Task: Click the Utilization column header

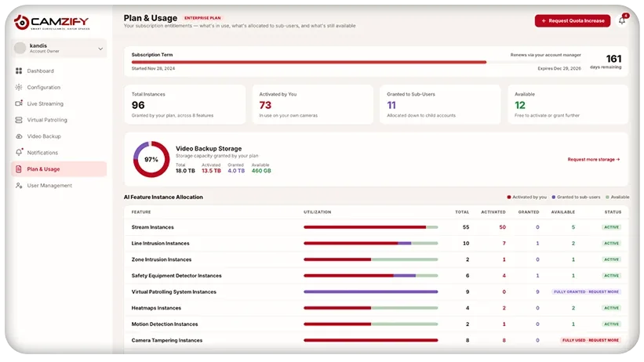Action: [318, 212]
